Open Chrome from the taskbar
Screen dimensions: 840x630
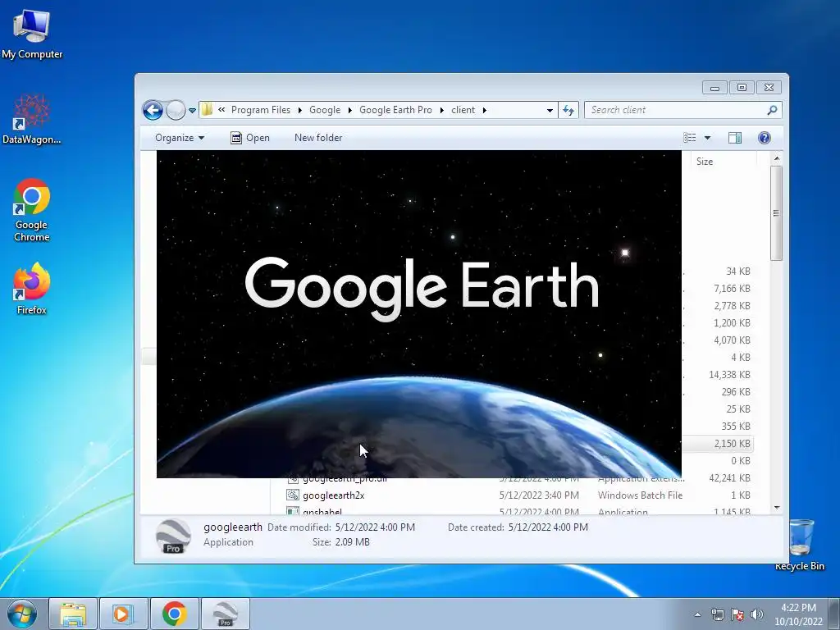click(x=174, y=614)
